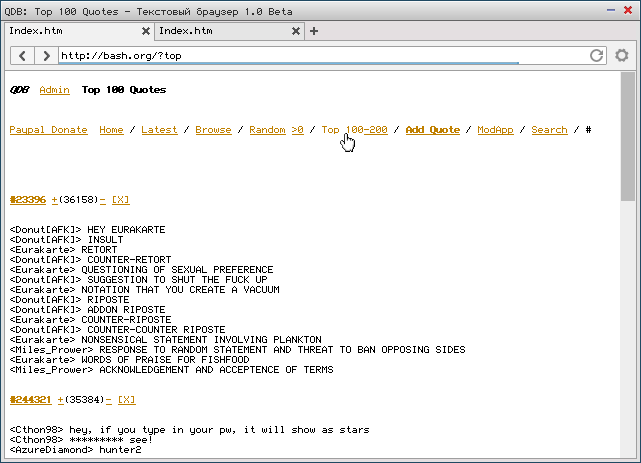Click the browser forward arrow button
The height and width of the screenshot is (463, 641).
click(x=45, y=55)
